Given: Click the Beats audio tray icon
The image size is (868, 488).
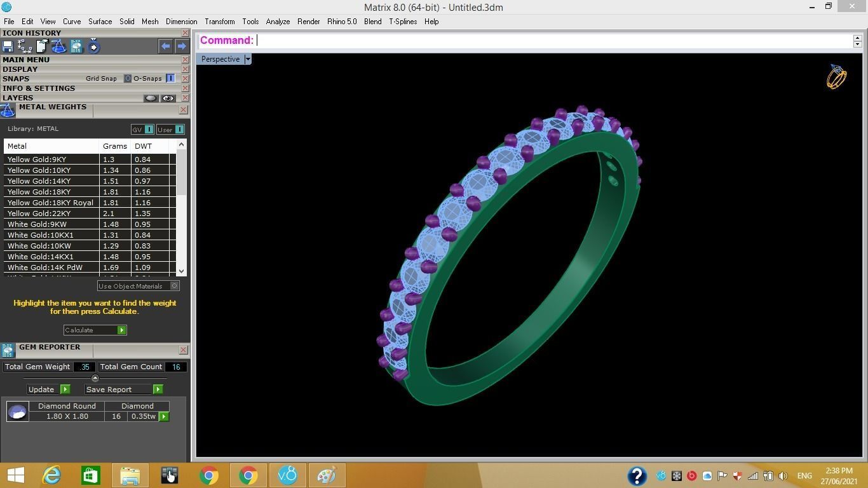Looking at the screenshot, I should [691, 476].
